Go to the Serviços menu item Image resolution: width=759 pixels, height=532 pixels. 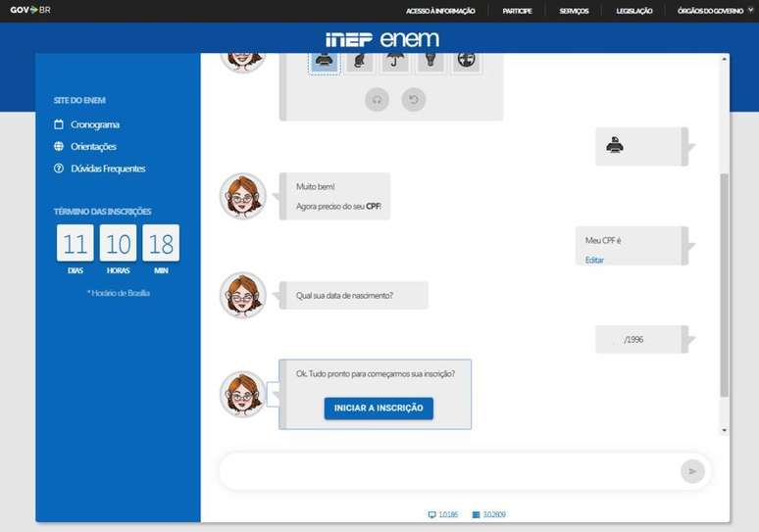[574, 11]
